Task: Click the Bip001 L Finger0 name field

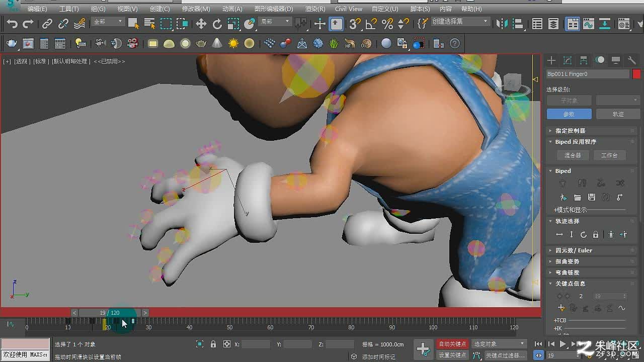Action: pos(588,74)
